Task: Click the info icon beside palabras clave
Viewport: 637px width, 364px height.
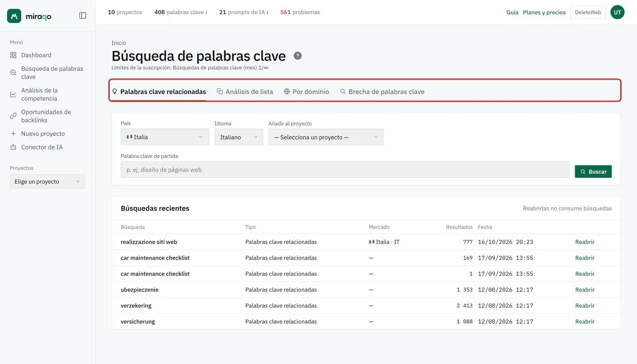Action: click(x=206, y=12)
